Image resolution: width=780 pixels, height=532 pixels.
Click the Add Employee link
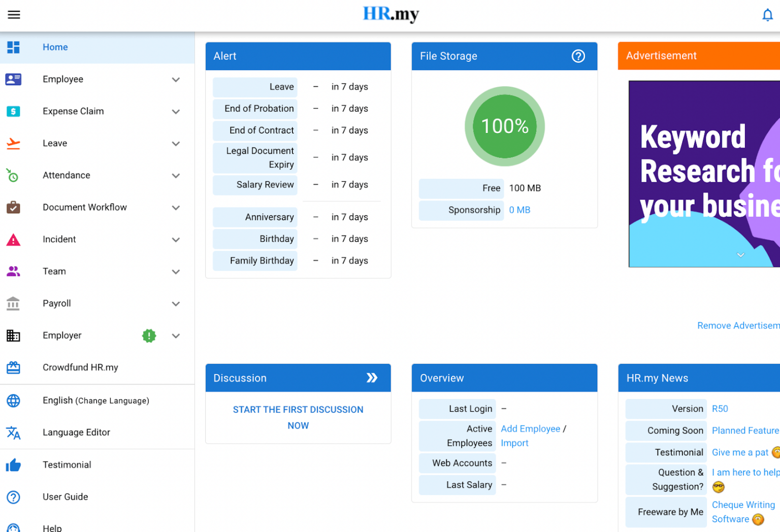530,429
